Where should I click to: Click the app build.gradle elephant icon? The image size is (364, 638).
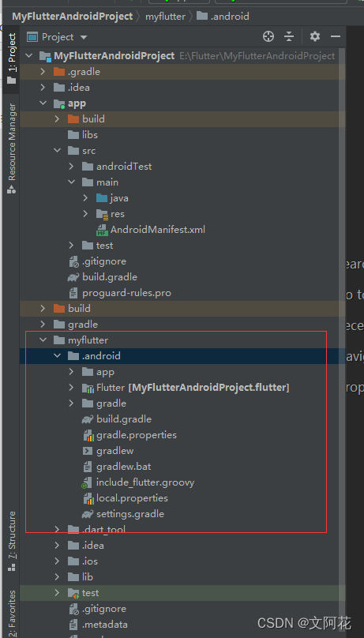[73, 277]
